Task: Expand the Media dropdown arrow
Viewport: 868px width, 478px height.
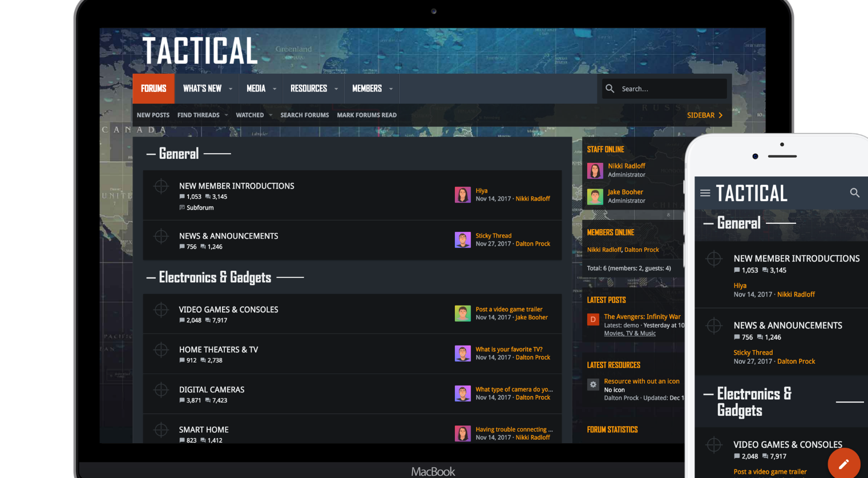Action: (x=274, y=89)
